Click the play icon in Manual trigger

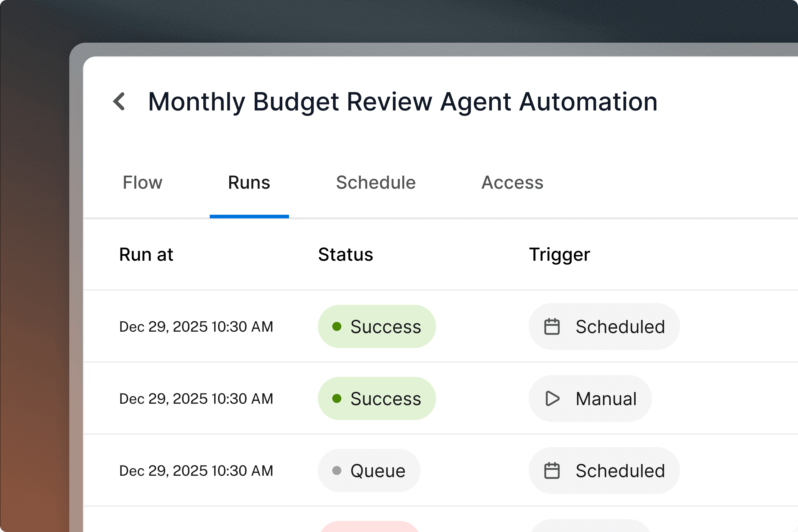click(552, 398)
